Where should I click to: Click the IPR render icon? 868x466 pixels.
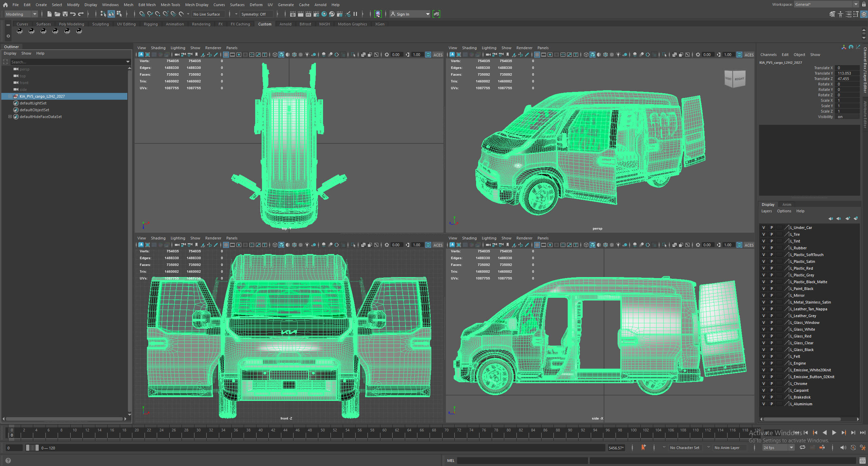pos(308,14)
